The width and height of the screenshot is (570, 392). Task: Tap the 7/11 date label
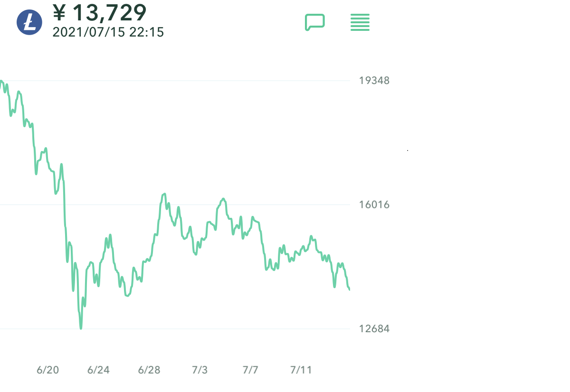click(301, 370)
